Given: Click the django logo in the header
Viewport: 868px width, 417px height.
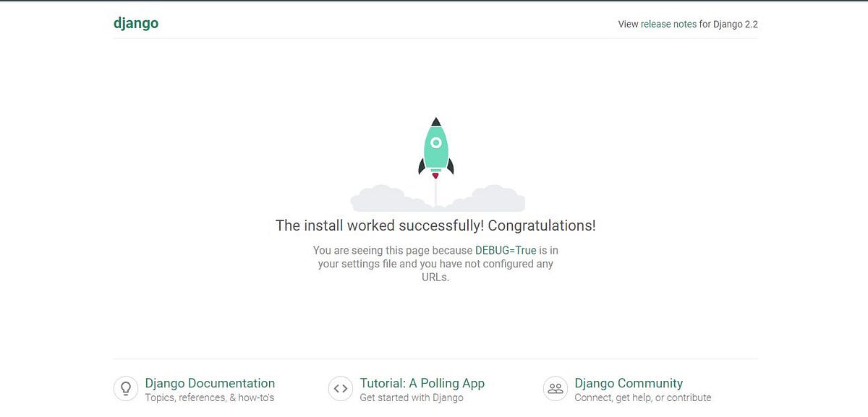Looking at the screenshot, I should (136, 23).
